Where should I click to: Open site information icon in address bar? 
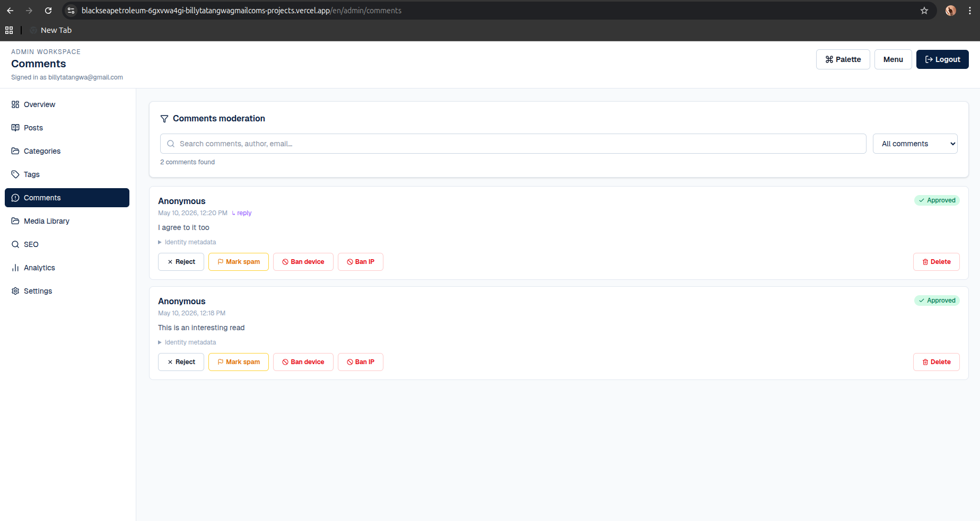(x=71, y=11)
